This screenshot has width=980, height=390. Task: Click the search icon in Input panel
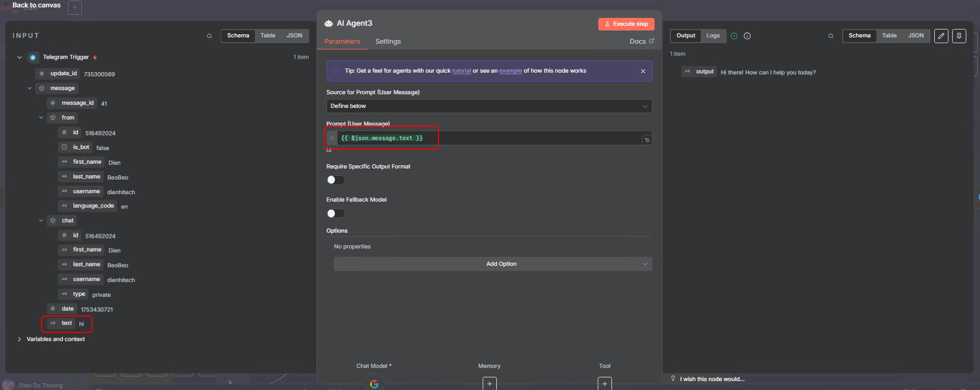pyautogui.click(x=209, y=36)
